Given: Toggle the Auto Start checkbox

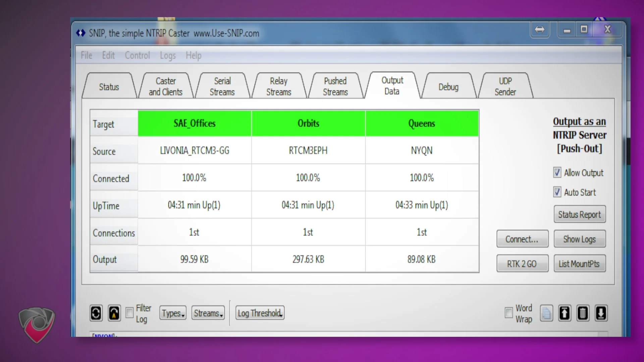Looking at the screenshot, I should (x=557, y=192).
